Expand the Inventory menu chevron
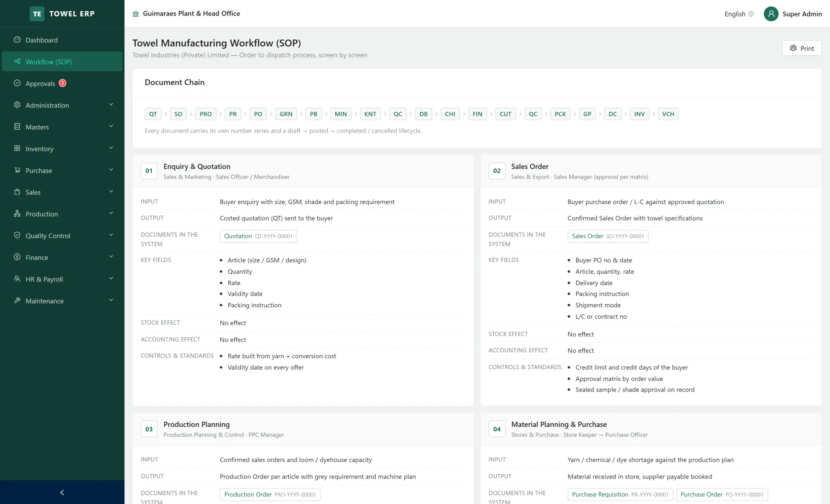This screenshot has width=830, height=504. tap(111, 148)
